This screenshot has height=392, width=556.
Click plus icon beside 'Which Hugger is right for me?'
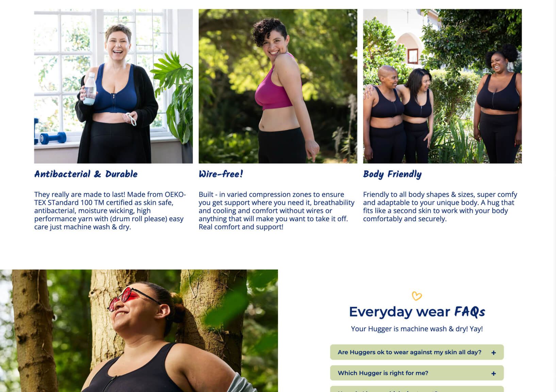[x=493, y=373]
